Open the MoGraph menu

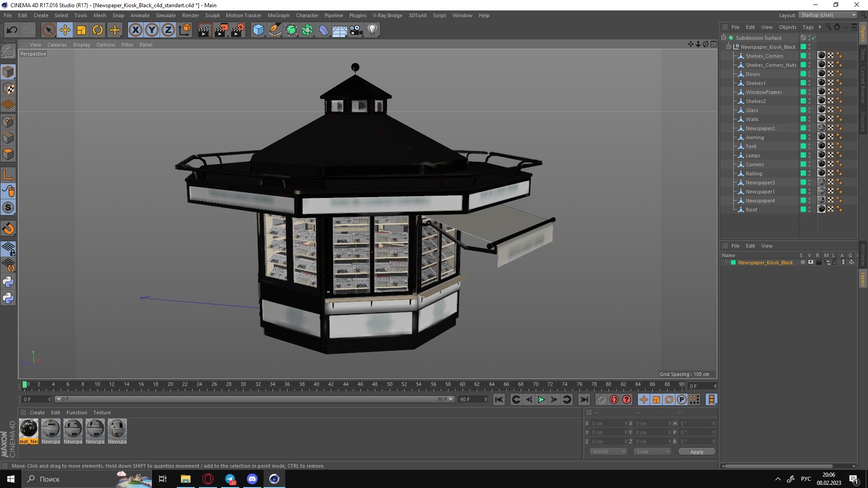(x=278, y=15)
